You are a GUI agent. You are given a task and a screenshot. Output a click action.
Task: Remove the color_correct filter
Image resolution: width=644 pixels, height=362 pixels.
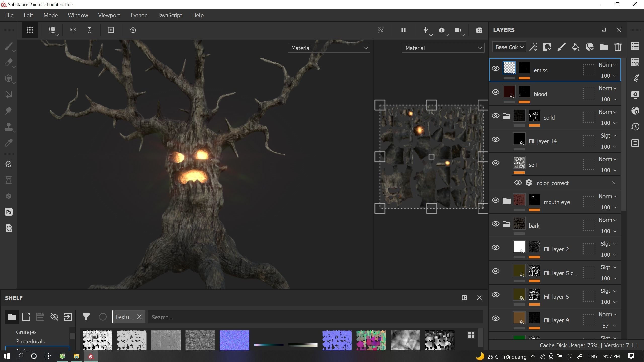(x=614, y=183)
